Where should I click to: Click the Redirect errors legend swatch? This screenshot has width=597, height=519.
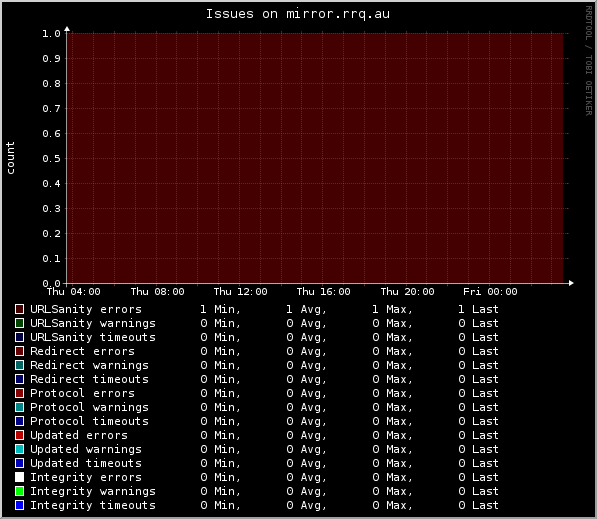[19, 351]
